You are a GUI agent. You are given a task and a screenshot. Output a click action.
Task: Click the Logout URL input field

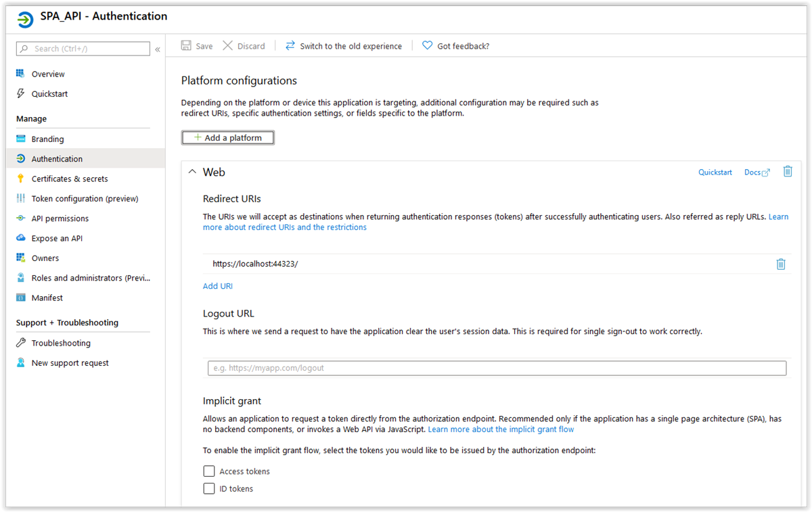coord(497,368)
